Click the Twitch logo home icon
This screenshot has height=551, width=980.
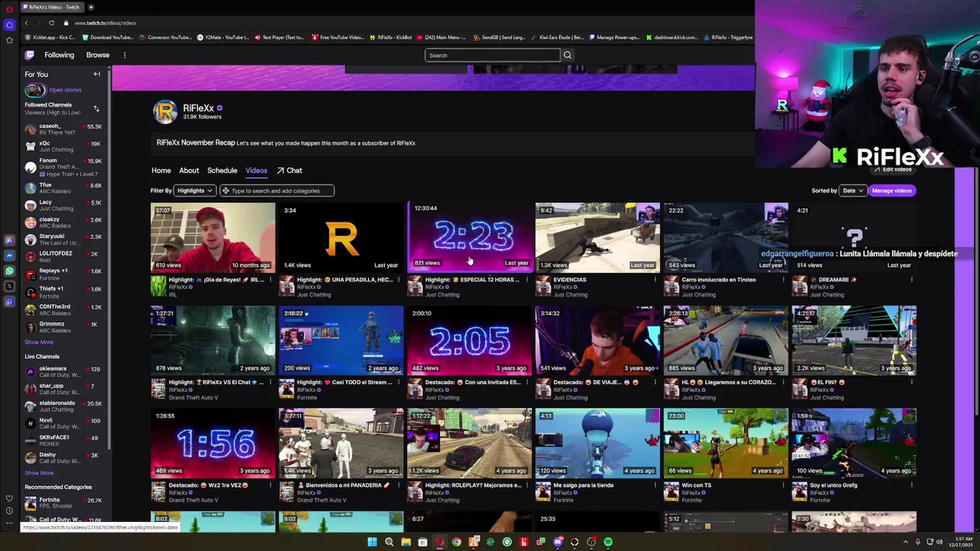(29, 55)
